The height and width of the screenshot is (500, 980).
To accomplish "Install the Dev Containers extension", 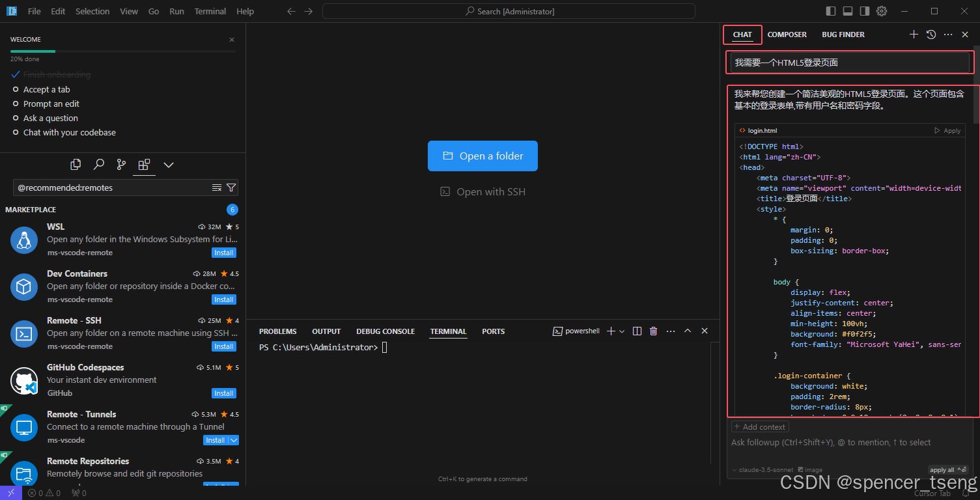I will (x=224, y=299).
